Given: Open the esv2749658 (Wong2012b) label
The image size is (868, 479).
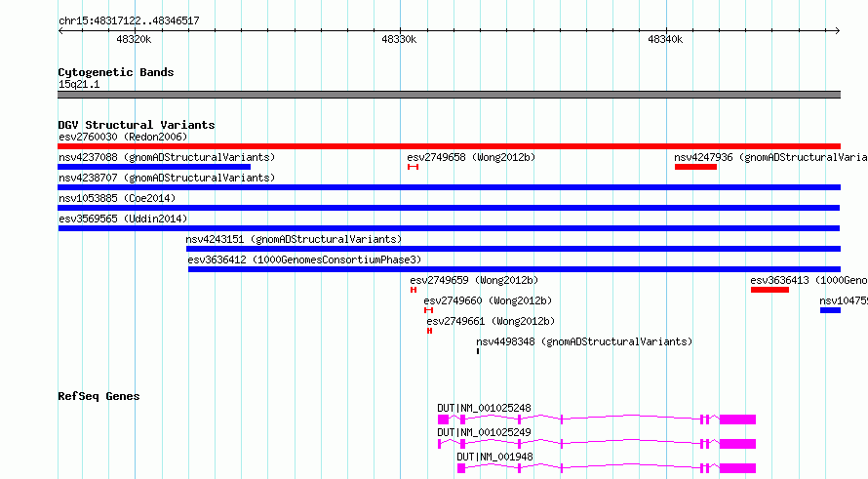Looking at the screenshot, I should 471,157.
